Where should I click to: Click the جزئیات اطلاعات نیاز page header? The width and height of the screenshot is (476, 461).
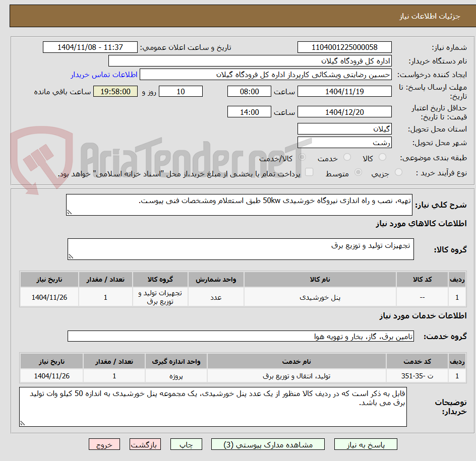430,16
